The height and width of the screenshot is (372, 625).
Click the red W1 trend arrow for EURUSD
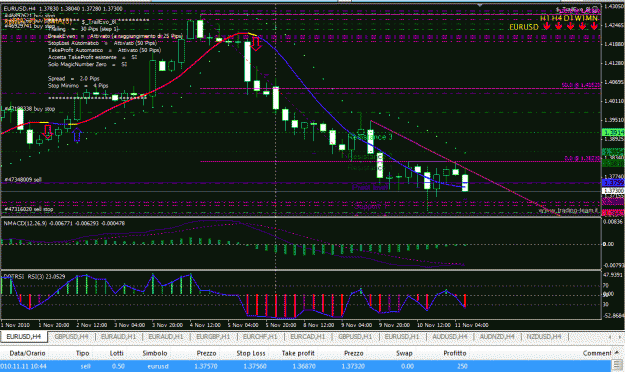tap(582, 26)
